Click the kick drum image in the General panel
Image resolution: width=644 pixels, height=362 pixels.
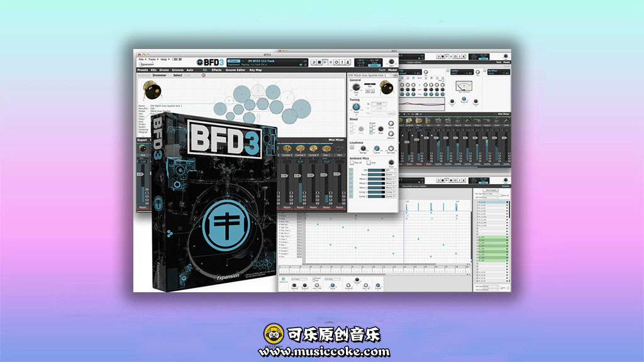click(386, 87)
